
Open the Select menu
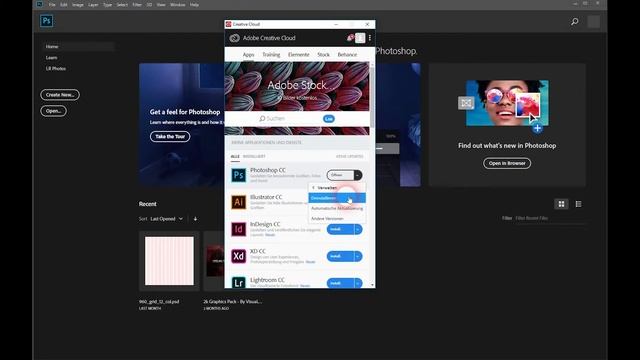pos(122,4)
